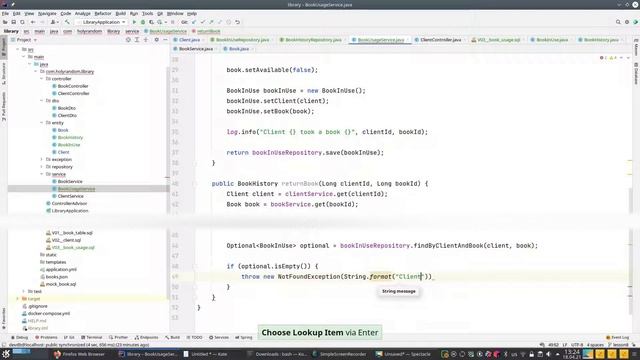640x360 pixels.
Task: Click the Git rollback undo arrow icon
Action: tap(237, 22)
